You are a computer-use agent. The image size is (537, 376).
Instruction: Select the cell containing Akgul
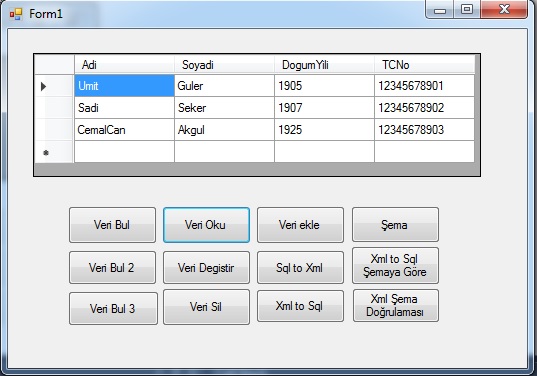(224, 130)
